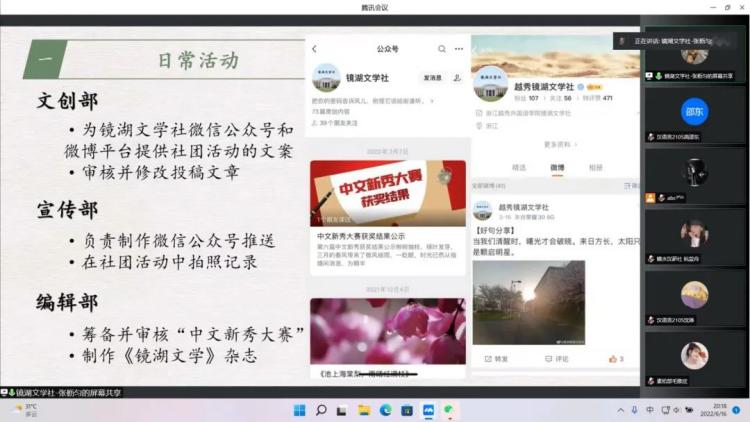Image resolution: width=750 pixels, height=422 pixels.
Task: Open the blue notification badge in tray
Action: 737,410
